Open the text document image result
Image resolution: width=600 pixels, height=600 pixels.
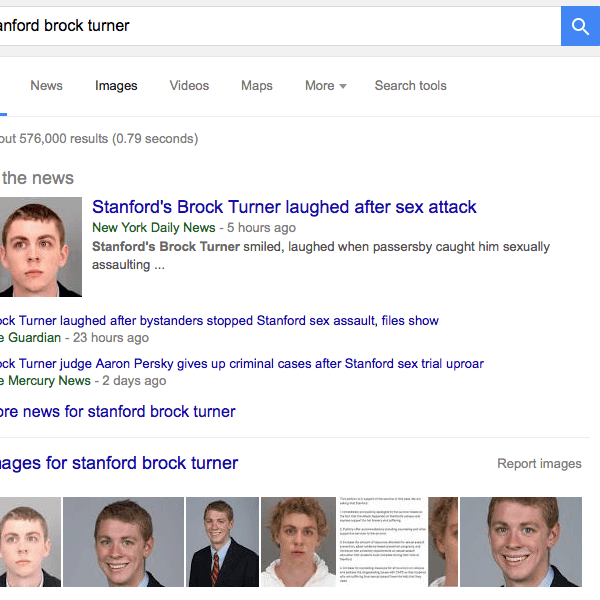pyautogui.click(x=382, y=542)
